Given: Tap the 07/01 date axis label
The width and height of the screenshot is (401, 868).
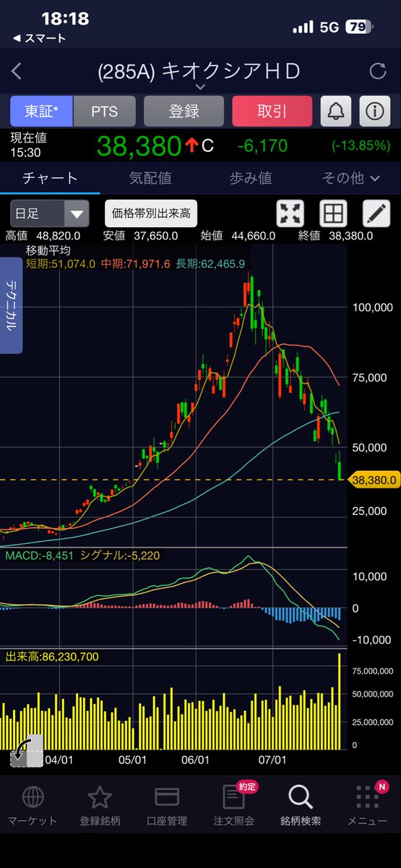Looking at the screenshot, I should 273,760.
